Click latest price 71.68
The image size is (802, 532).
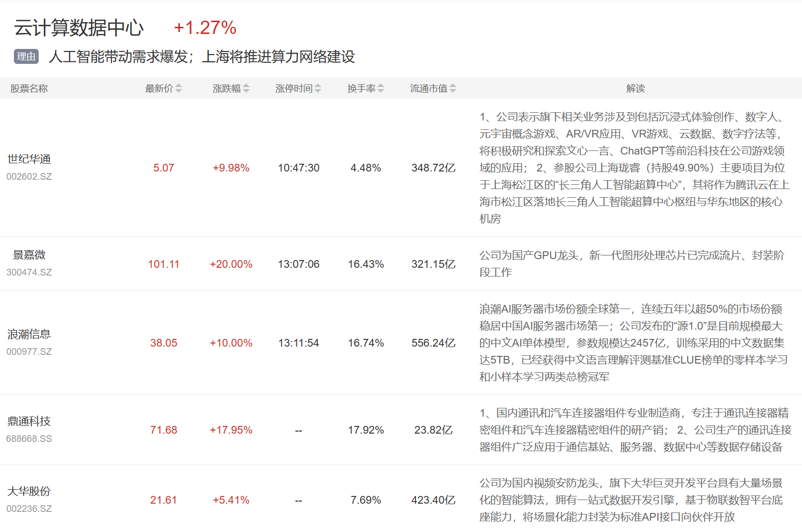click(x=164, y=430)
